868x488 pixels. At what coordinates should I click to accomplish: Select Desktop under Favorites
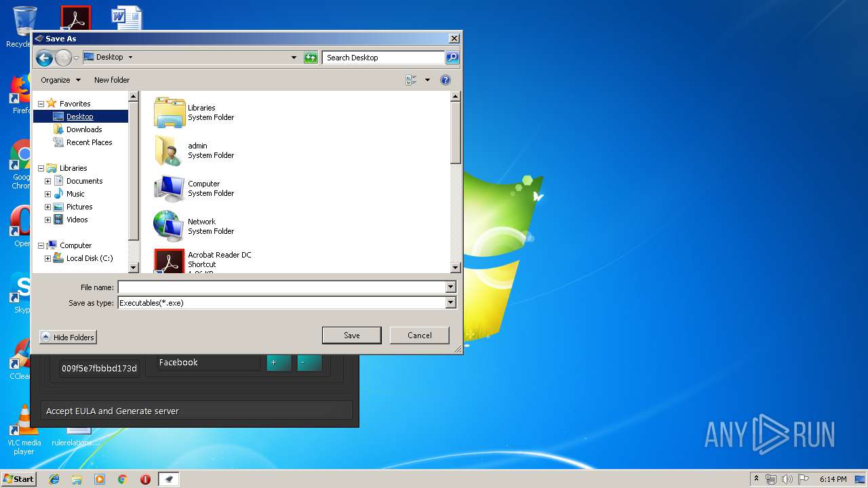pyautogui.click(x=80, y=117)
